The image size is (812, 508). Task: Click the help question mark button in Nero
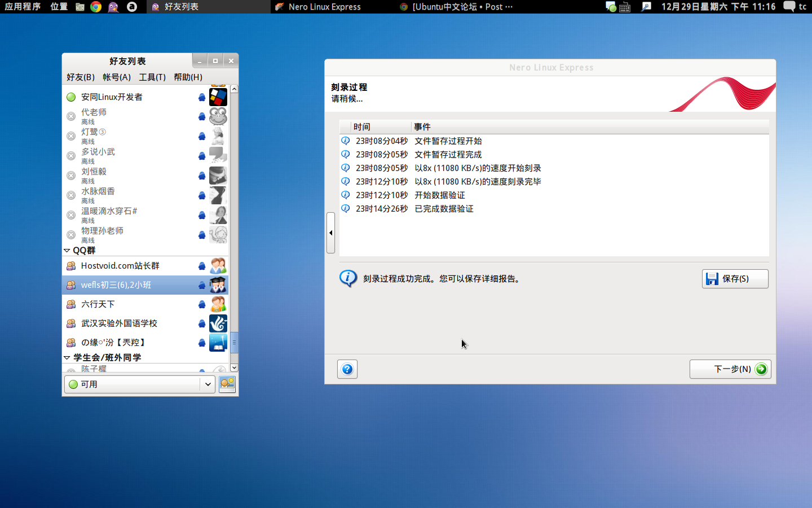[347, 369]
